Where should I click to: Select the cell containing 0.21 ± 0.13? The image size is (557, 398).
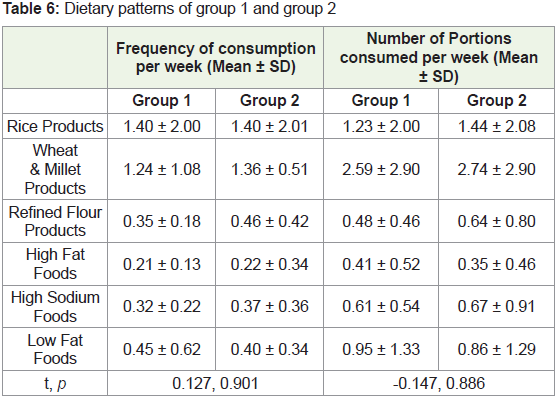point(162,264)
